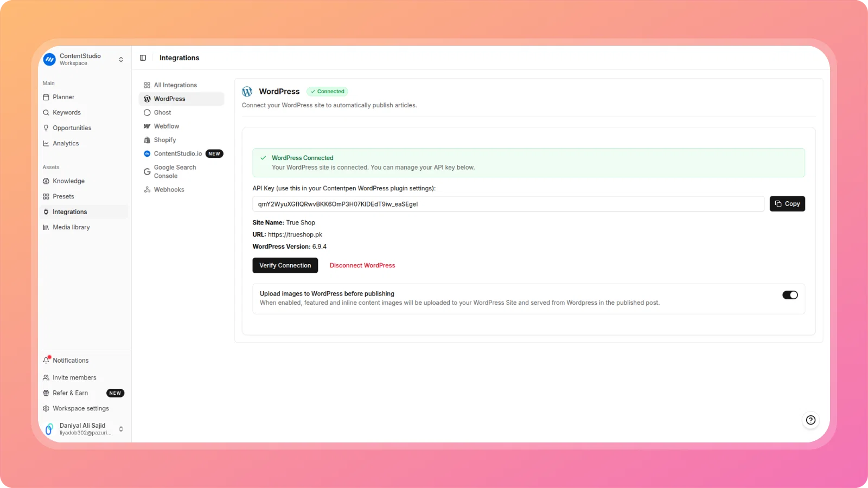Click the Notifications bell icon
Image resolution: width=868 pixels, height=488 pixels.
coord(46,360)
